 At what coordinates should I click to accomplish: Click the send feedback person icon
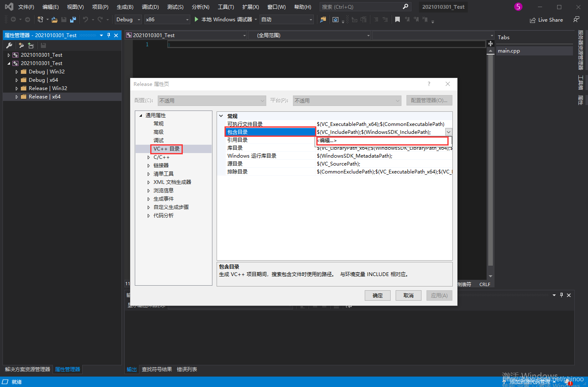(576, 20)
